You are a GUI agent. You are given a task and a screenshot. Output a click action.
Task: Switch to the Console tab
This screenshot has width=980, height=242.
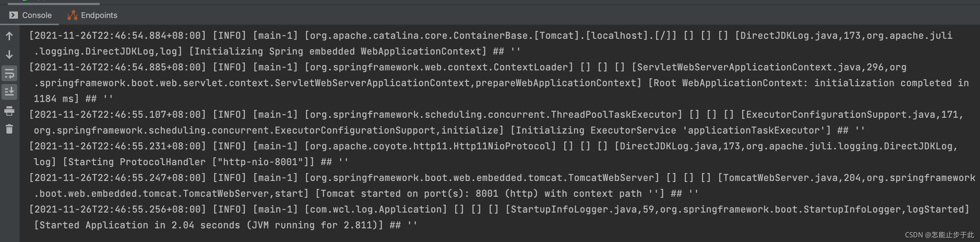pos(30,15)
